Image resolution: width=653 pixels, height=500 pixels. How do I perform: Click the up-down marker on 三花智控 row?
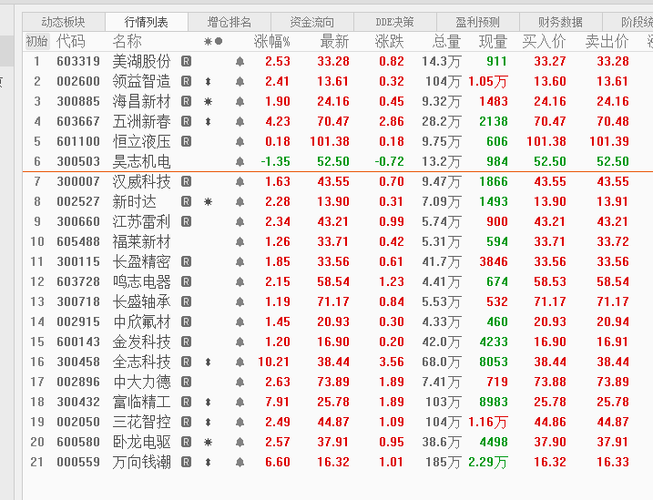(208, 422)
